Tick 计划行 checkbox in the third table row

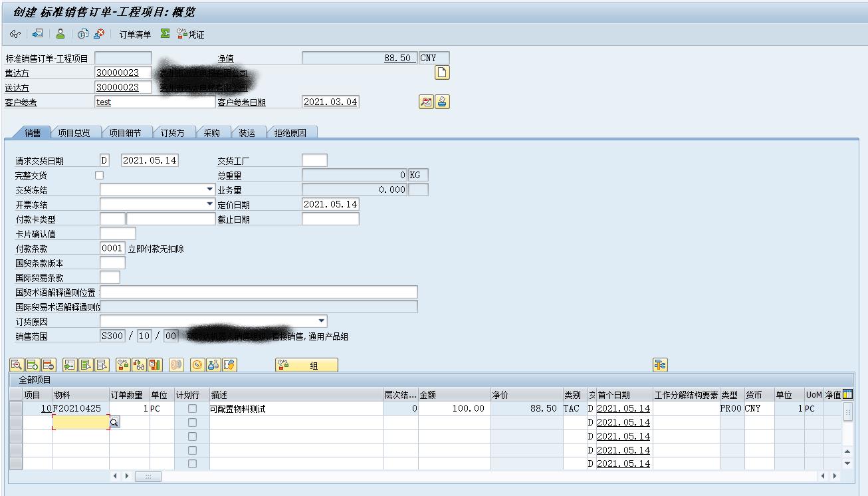pos(192,436)
